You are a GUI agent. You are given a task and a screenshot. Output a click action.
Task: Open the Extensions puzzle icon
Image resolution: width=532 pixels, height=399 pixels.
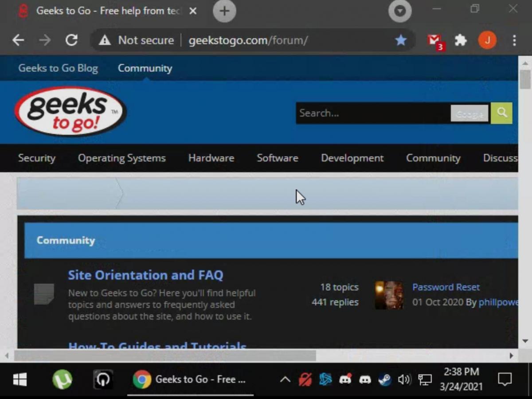(x=461, y=40)
